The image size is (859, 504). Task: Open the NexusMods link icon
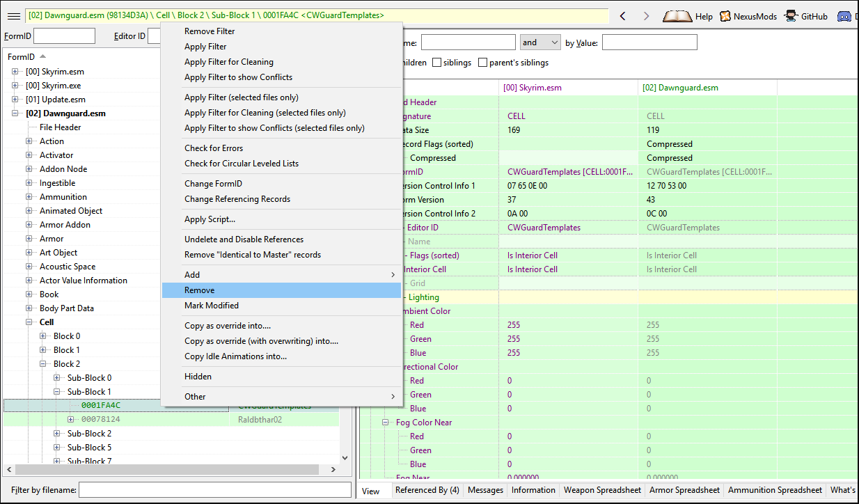pos(725,16)
